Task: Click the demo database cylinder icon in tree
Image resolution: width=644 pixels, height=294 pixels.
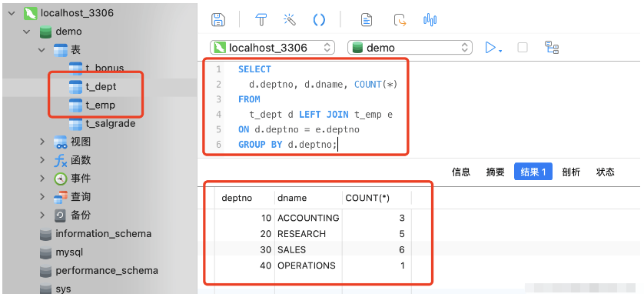Action: (x=45, y=32)
